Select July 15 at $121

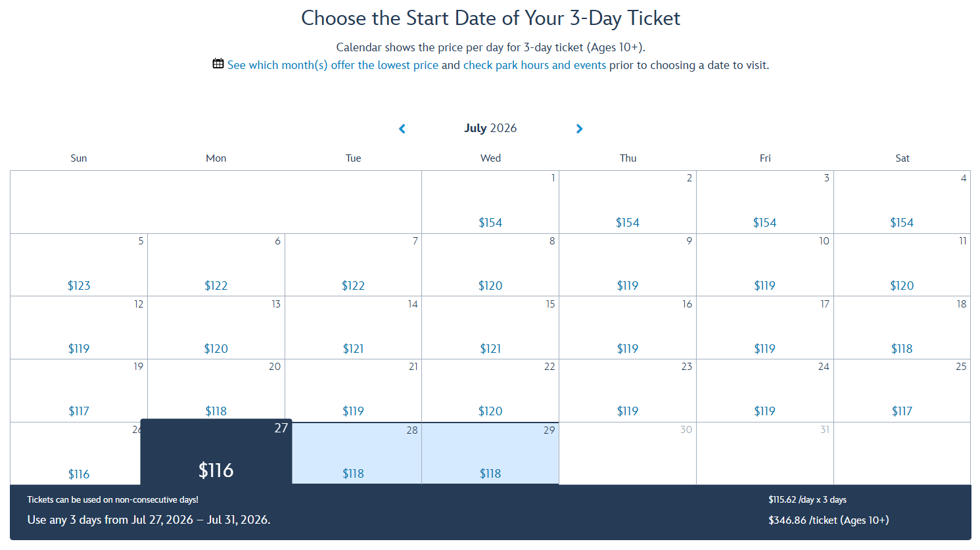pyautogui.click(x=490, y=328)
